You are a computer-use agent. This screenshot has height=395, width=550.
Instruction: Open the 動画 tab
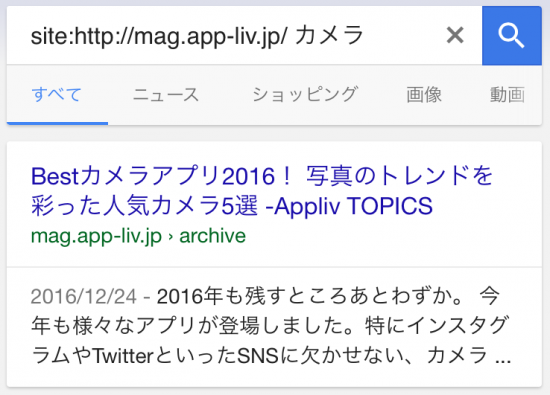[x=508, y=95]
